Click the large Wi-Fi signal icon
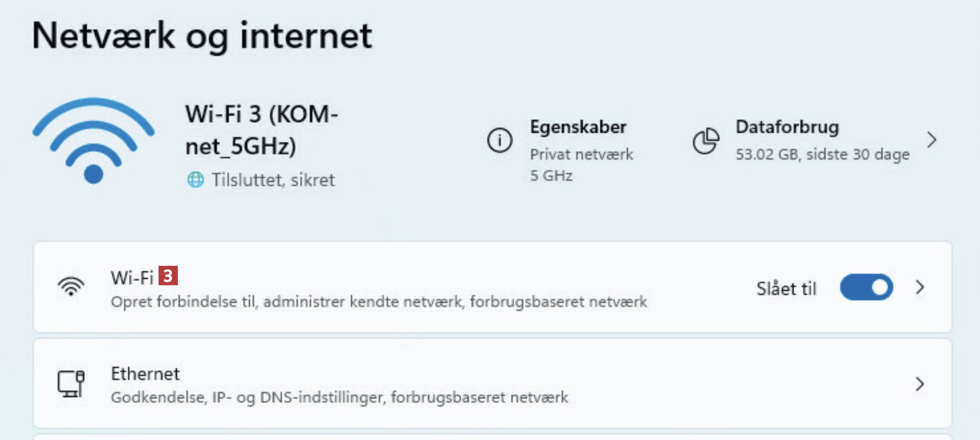The image size is (980, 440). tap(93, 140)
